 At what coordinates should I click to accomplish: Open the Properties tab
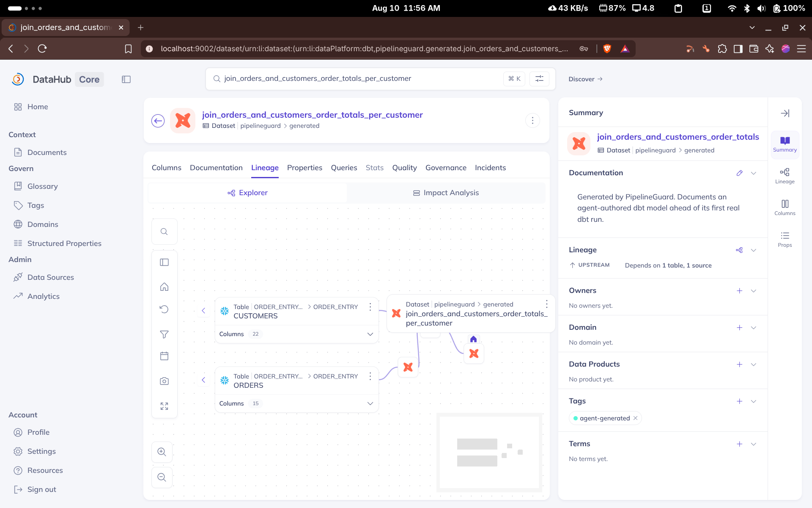[x=304, y=168]
